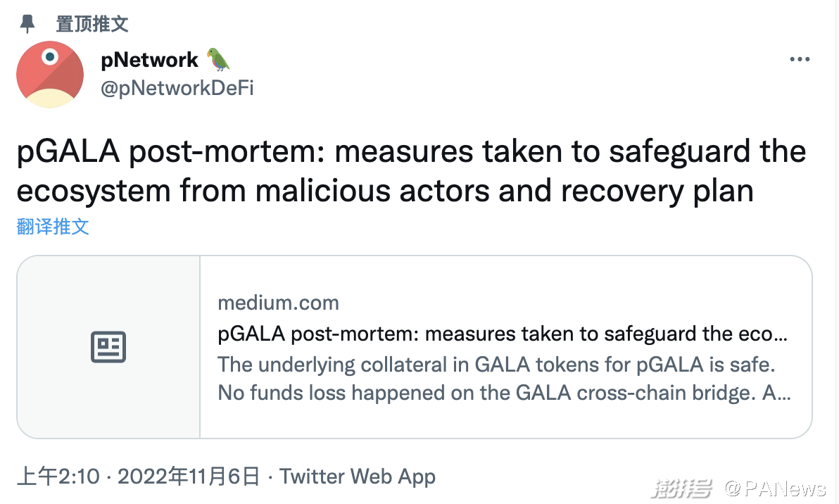Open the three-dot more options menu

tap(800, 59)
